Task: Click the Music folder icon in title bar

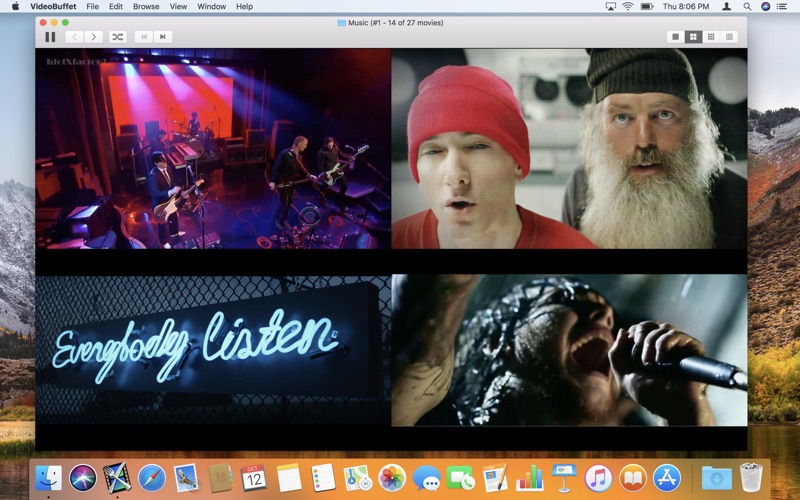Action: [x=341, y=23]
